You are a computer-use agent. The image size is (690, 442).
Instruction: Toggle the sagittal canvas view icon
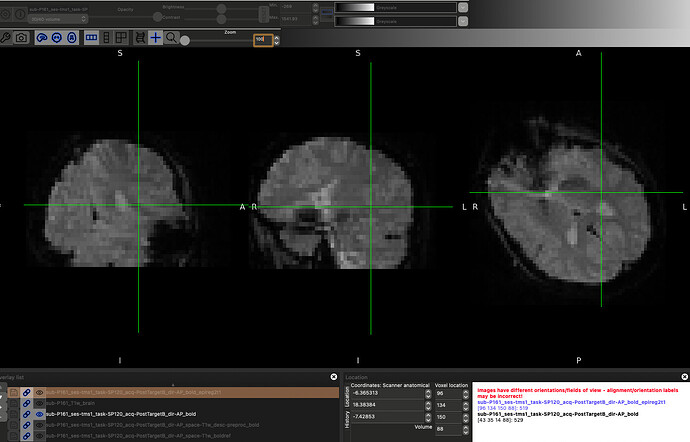pos(43,38)
